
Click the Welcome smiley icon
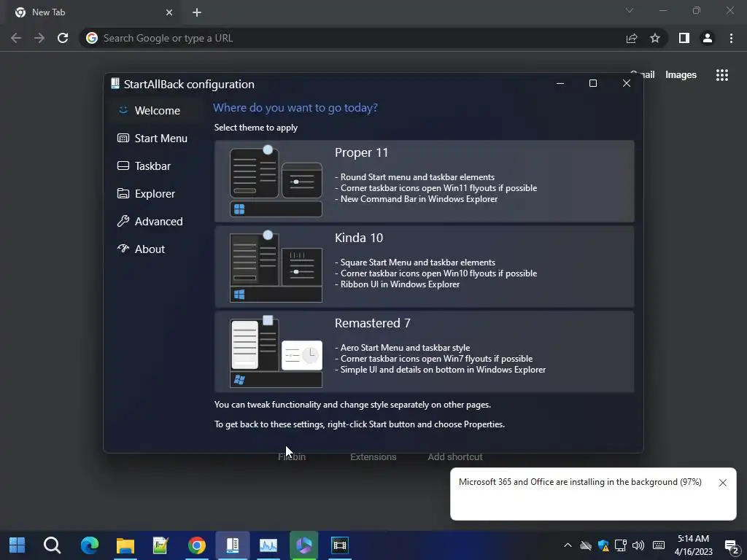[x=123, y=110]
